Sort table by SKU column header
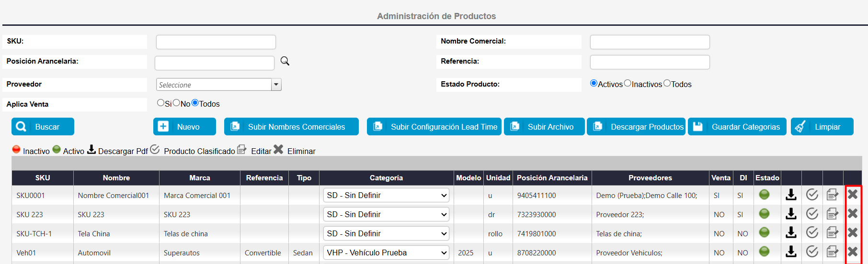Screen dimensions: 868x264 click(43, 178)
